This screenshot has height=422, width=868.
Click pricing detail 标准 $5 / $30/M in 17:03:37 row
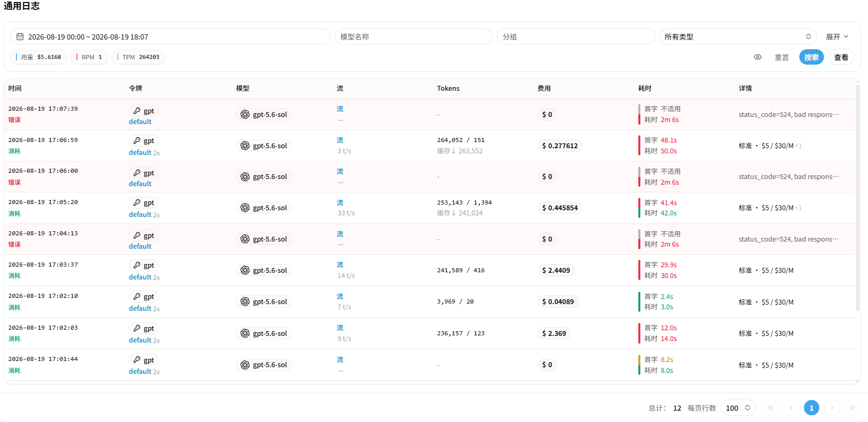766,270
